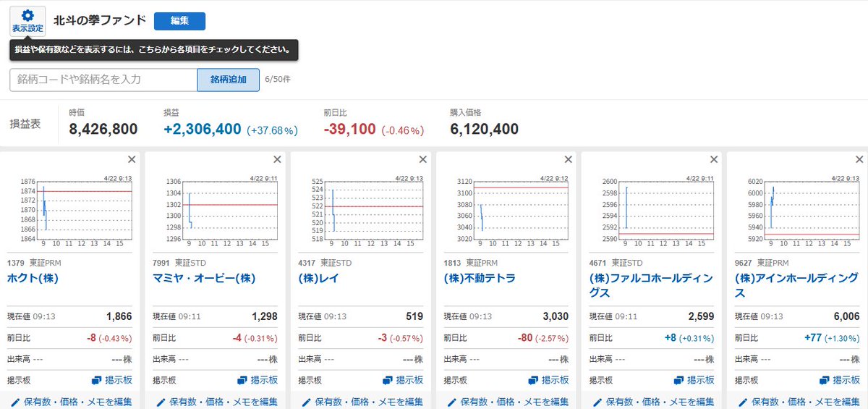
Task: Click 不動テトラ change -80 (-2.57%)
Action: pos(543,338)
